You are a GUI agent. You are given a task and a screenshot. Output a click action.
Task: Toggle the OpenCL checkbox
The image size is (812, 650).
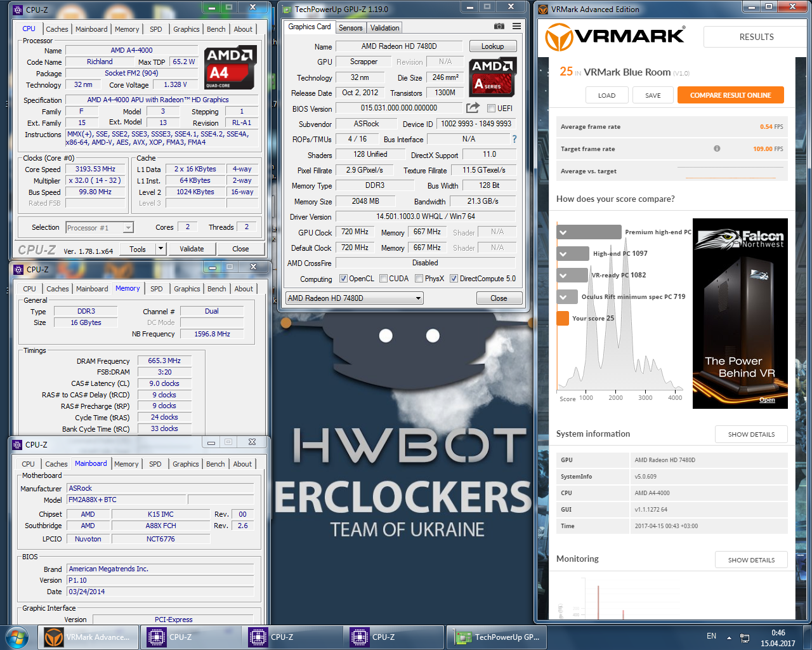tap(343, 278)
